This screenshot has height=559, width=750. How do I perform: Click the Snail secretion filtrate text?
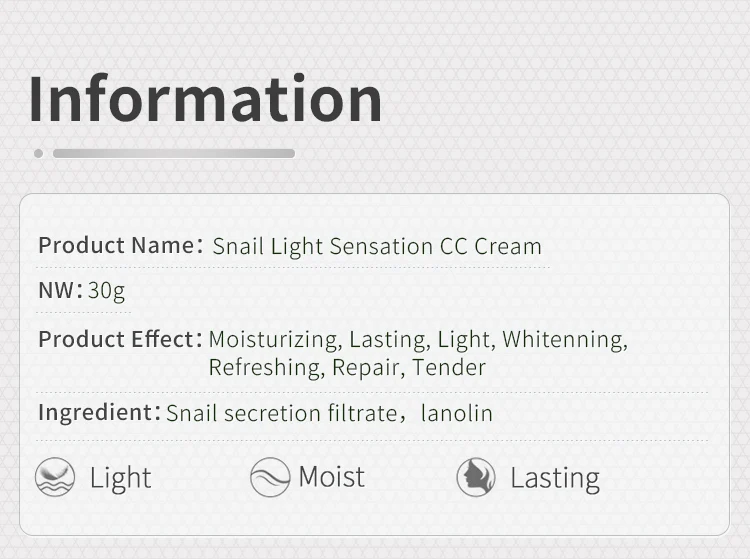(x=282, y=413)
